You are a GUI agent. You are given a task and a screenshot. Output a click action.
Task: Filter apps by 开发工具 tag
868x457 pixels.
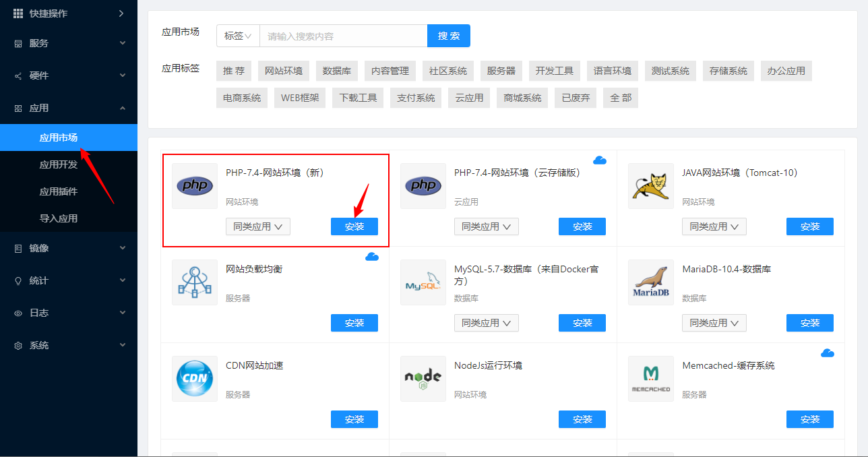[555, 71]
